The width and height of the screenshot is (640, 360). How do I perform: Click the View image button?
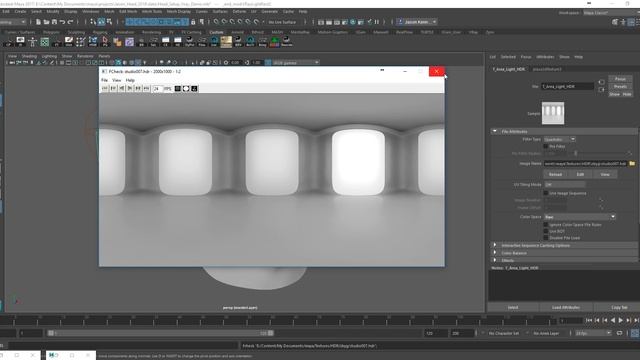[x=605, y=174]
